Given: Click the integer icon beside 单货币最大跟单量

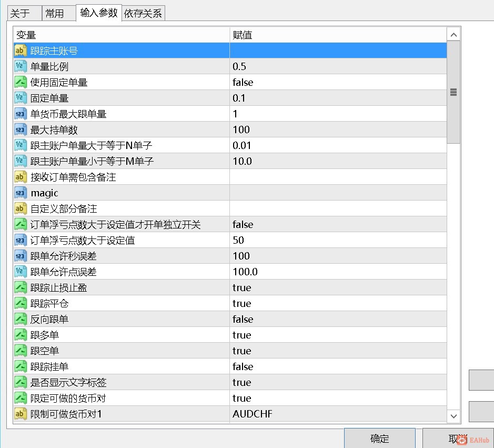Looking at the screenshot, I should [x=21, y=114].
